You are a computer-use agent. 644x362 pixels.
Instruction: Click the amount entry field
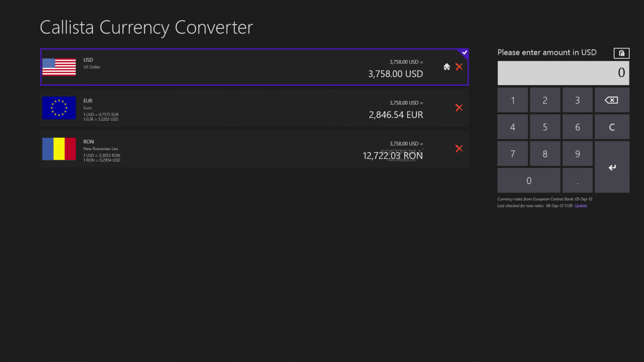[563, 72]
